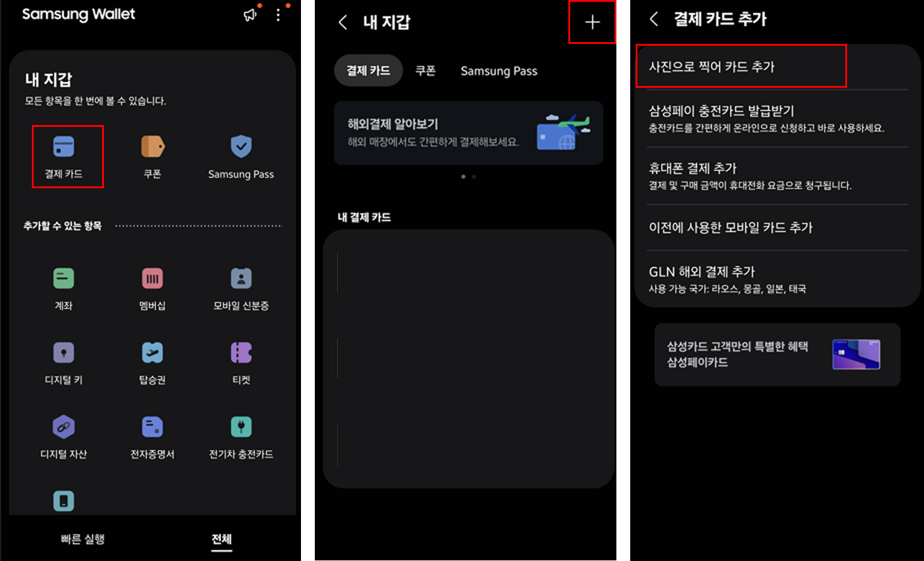Open the 해외결제 알아보기 banner
924x561 pixels.
(x=468, y=133)
